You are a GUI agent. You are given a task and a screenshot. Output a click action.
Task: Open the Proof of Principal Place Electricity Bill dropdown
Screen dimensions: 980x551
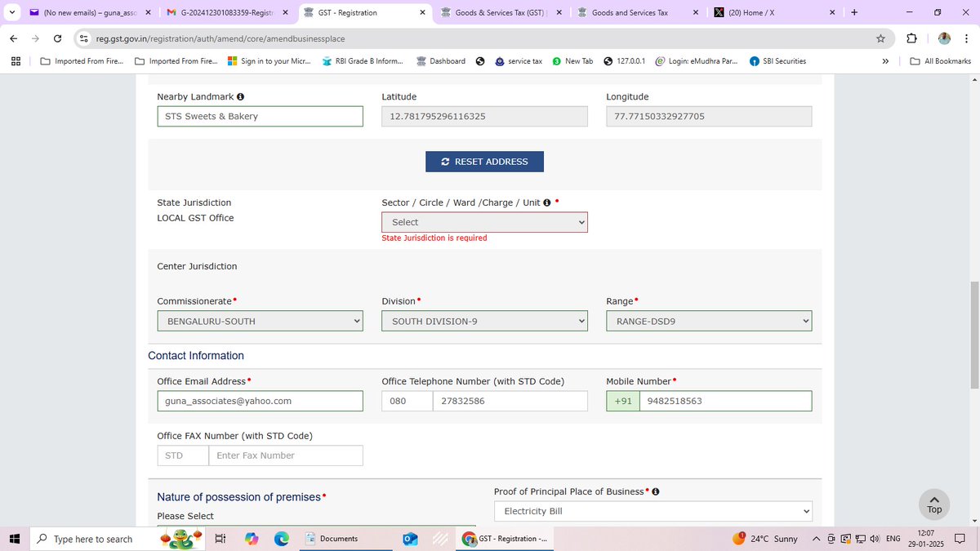point(653,511)
